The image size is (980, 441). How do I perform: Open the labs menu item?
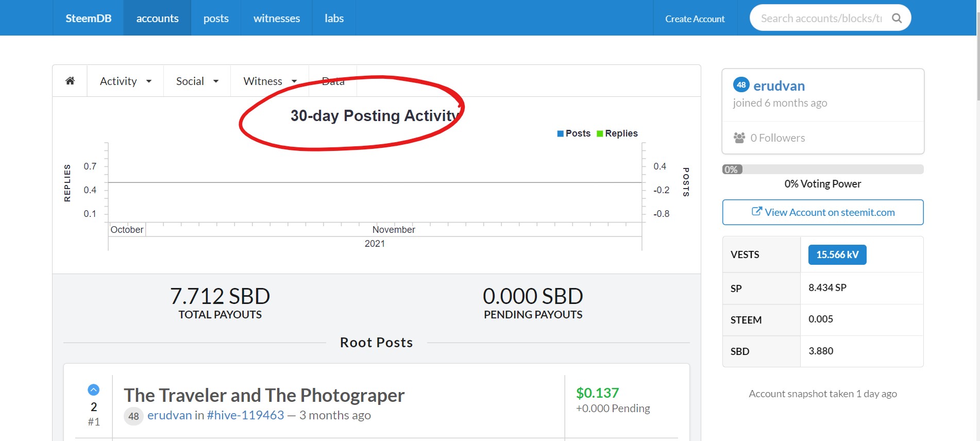(x=334, y=18)
